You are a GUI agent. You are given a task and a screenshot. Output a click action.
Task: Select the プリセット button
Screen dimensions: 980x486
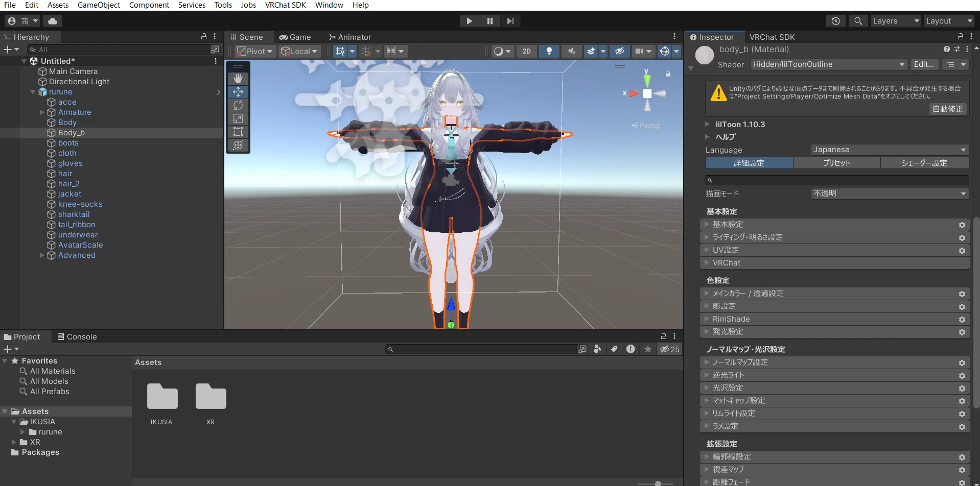pos(836,163)
